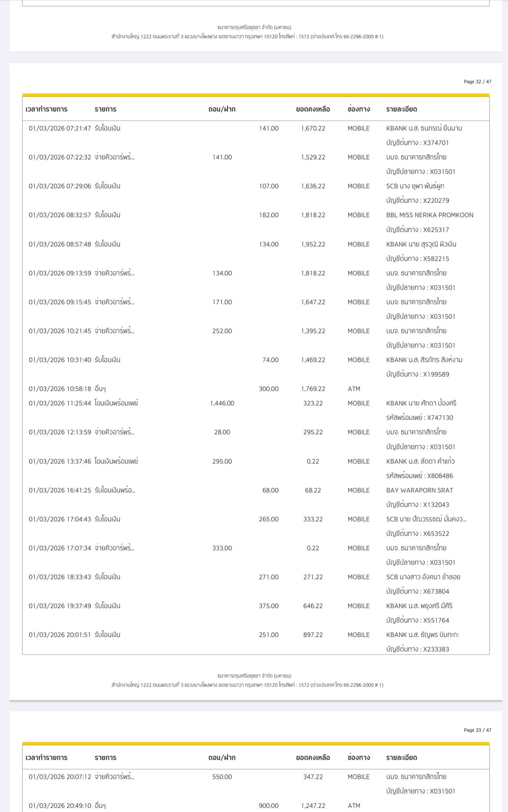The height and width of the screenshot is (812, 508).
Task: Click the BBL MISS NERIKA PROMKOON detail
Action: tap(429, 215)
